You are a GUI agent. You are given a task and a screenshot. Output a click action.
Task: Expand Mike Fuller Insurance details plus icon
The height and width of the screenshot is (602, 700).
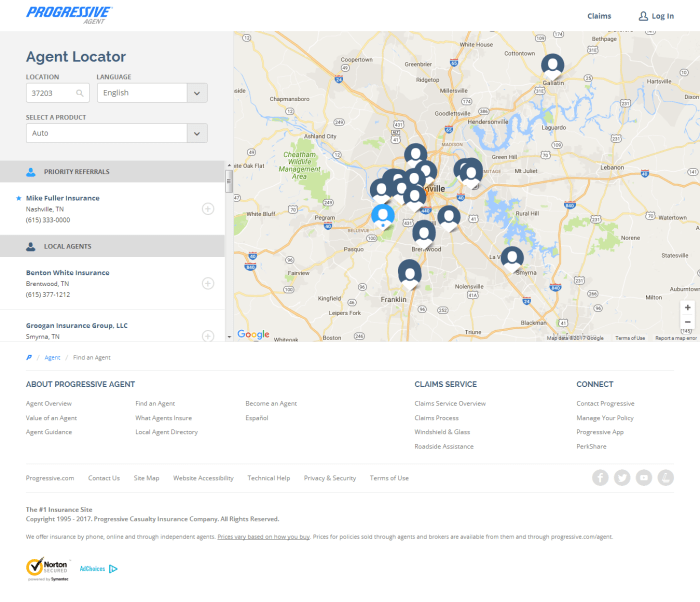click(208, 209)
